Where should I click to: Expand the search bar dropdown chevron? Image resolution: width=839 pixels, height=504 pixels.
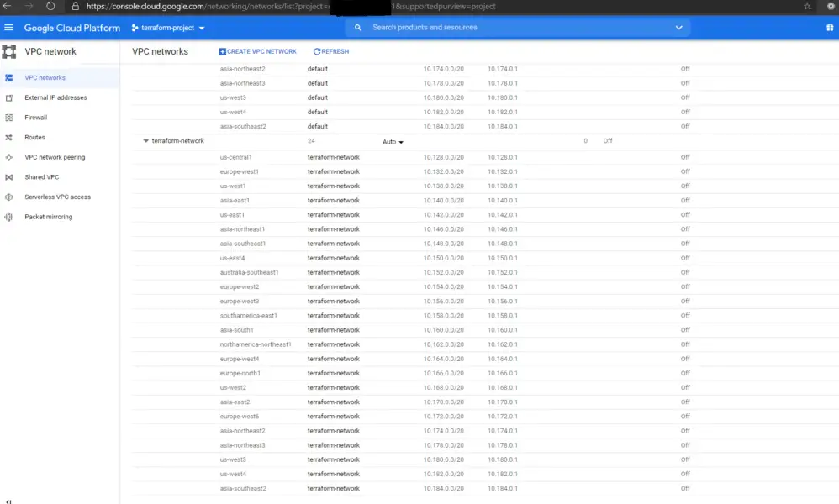[x=678, y=28]
